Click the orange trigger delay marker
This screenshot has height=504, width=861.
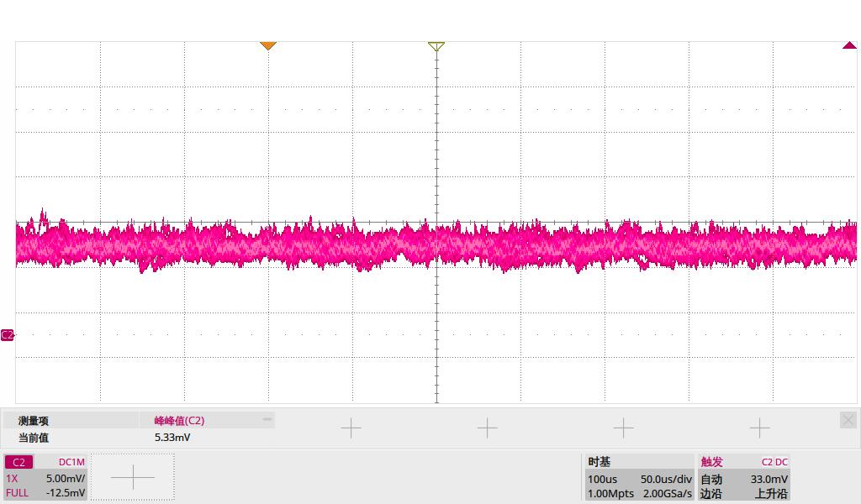[x=268, y=45]
